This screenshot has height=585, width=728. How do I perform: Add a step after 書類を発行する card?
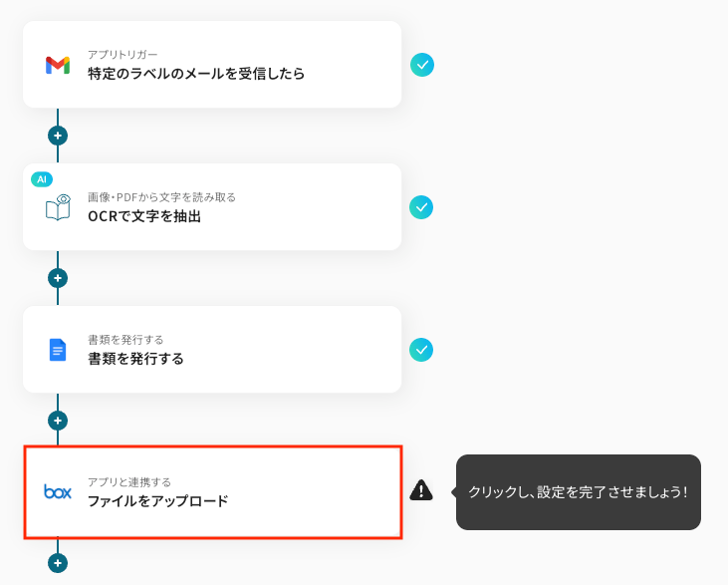pyautogui.click(x=58, y=421)
